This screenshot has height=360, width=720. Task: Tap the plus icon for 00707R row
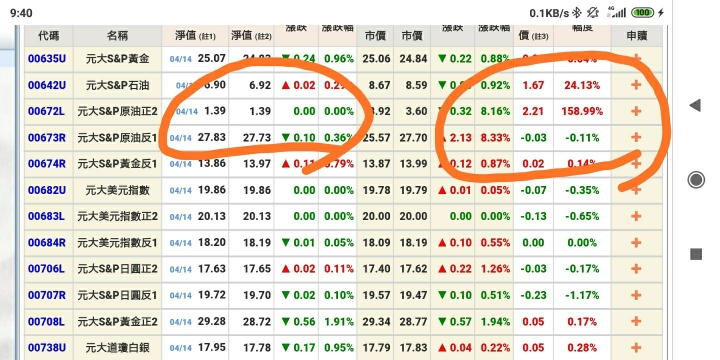636,295
